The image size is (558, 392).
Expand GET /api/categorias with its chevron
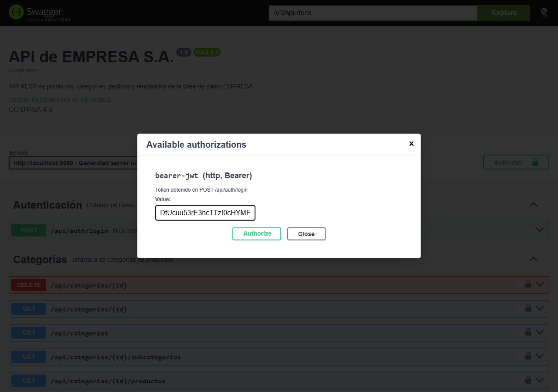540,332
